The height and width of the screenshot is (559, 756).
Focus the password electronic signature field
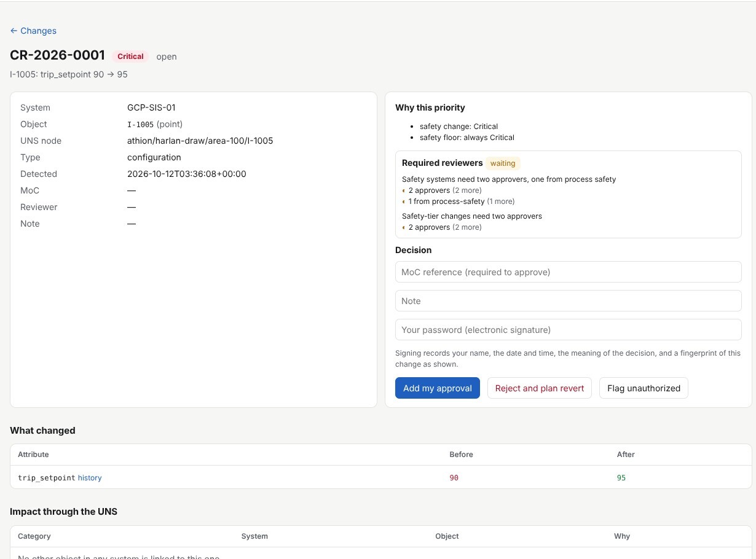tap(568, 330)
